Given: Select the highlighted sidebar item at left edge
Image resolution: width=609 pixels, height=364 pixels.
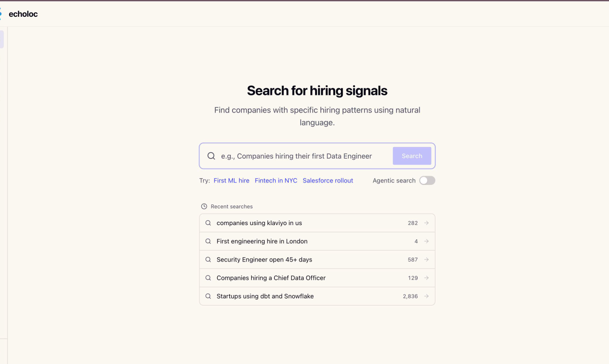Looking at the screenshot, I should 2,39.
